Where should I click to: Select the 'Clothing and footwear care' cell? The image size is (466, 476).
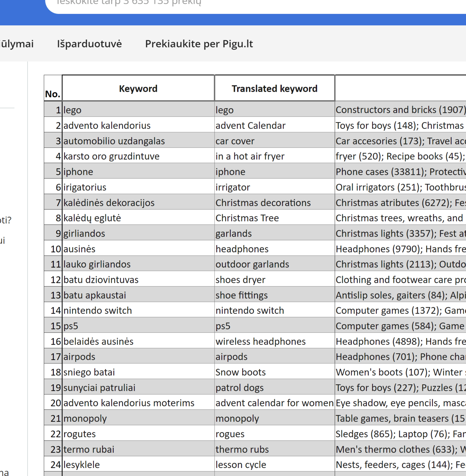point(401,279)
